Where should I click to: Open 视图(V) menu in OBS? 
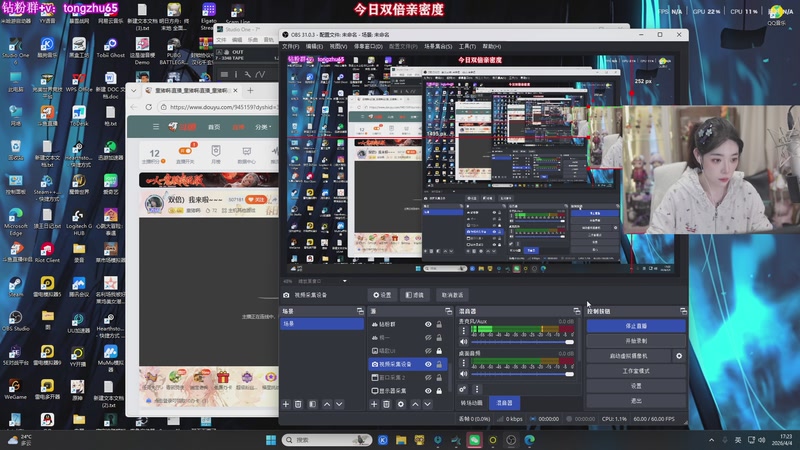[338, 46]
